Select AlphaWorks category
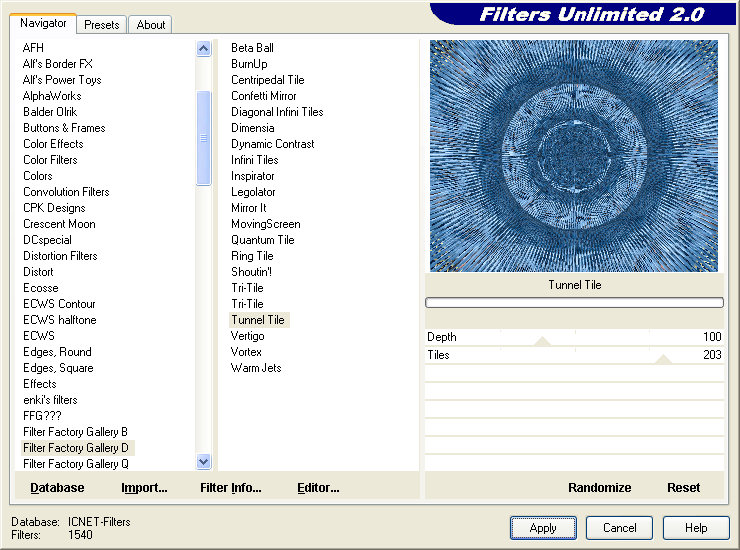Viewport: 740px width, 550px height. click(52, 96)
